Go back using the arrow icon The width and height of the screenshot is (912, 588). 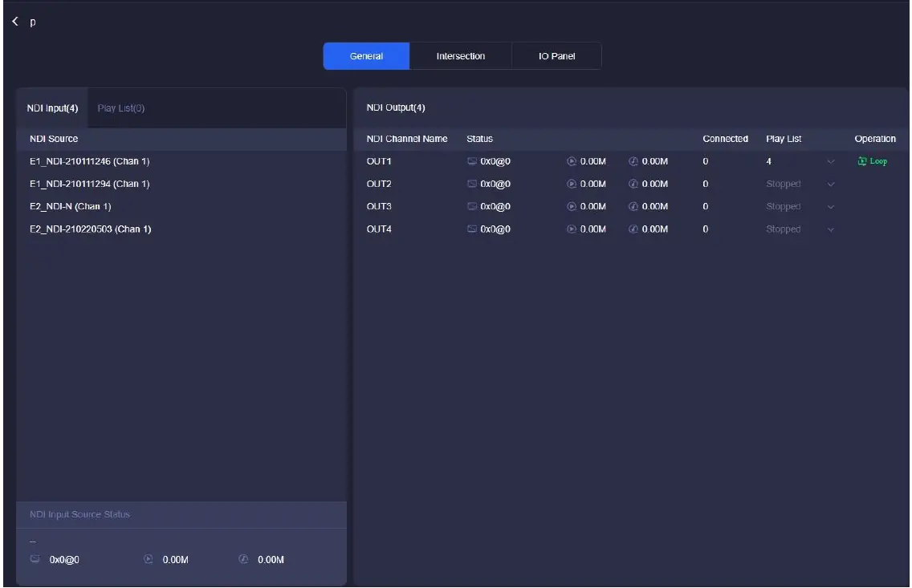(15, 22)
